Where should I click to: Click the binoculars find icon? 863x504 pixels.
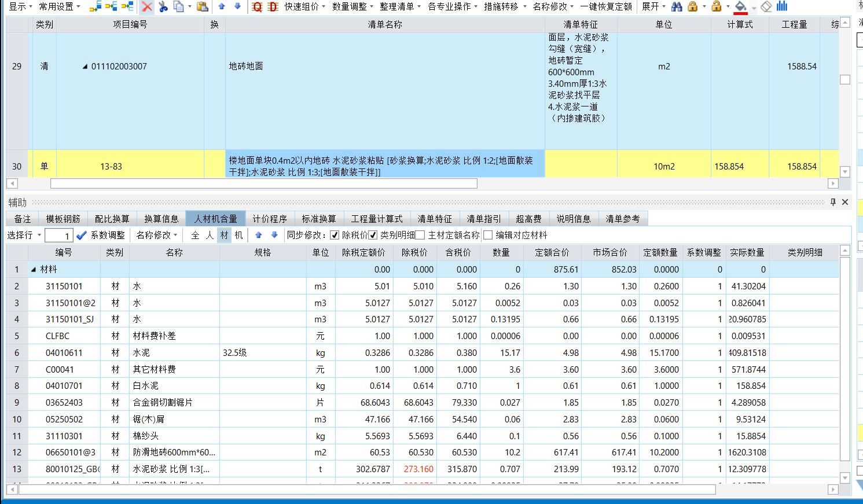click(x=677, y=6)
